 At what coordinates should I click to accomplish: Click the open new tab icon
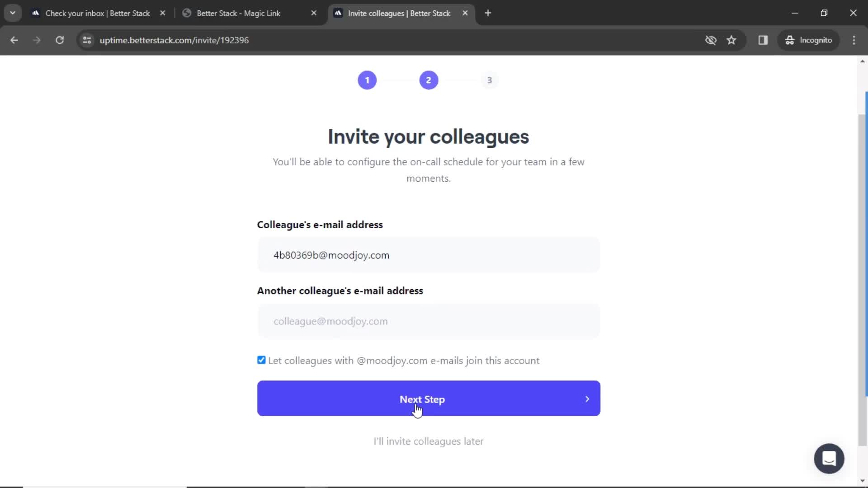coord(488,13)
